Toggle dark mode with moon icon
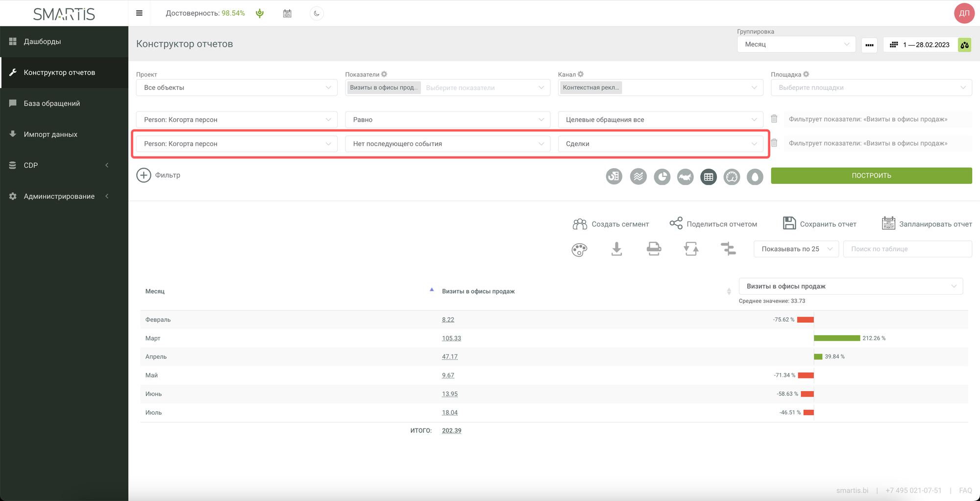The image size is (980, 501). point(317,13)
